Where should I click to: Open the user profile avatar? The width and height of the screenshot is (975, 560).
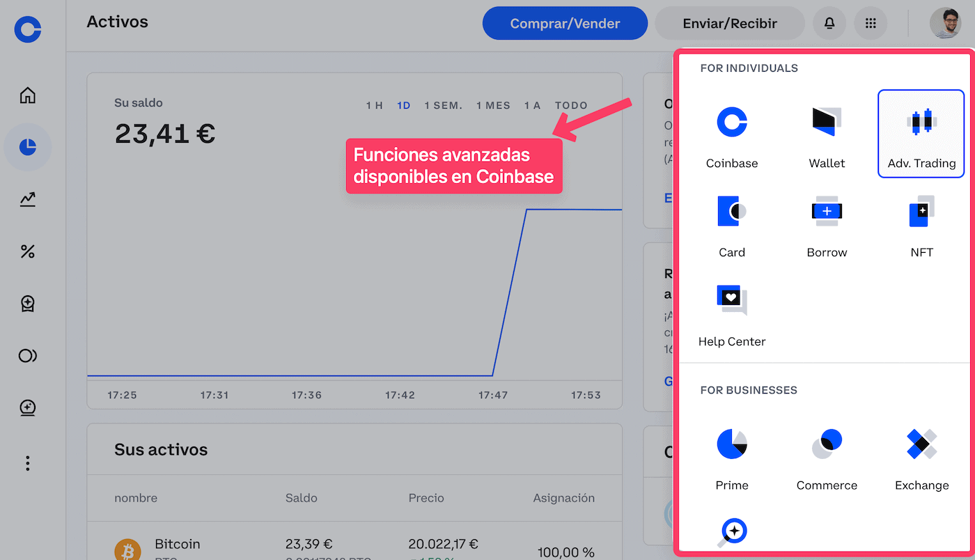946,23
